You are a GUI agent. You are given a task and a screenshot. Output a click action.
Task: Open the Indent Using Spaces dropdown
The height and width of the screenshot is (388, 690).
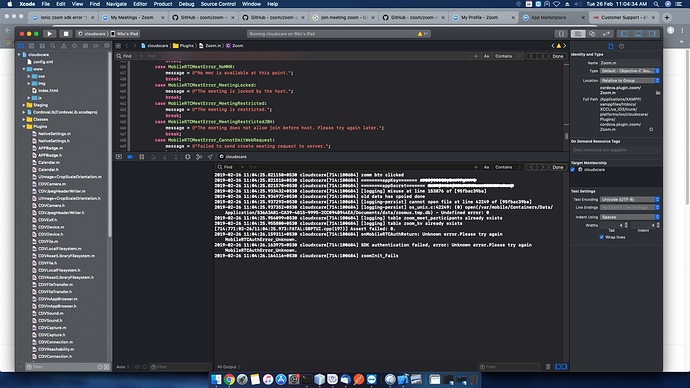(630, 217)
